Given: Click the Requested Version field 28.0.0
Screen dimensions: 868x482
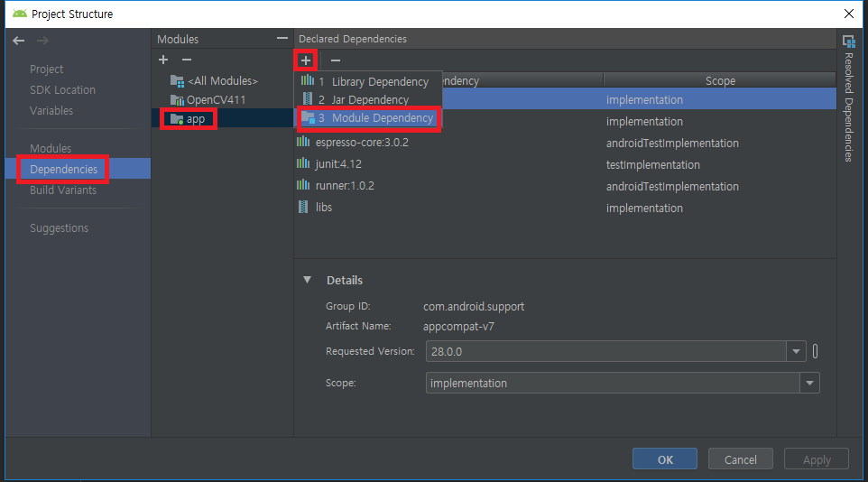Looking at the screenshot, I should tap(606, 351).
